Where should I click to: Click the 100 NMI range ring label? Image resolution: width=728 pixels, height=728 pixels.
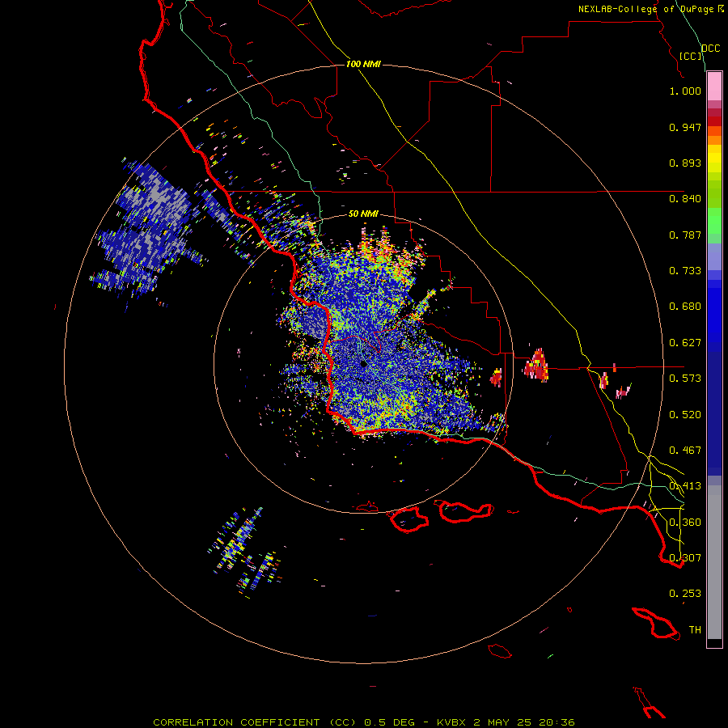pos(363,64)
